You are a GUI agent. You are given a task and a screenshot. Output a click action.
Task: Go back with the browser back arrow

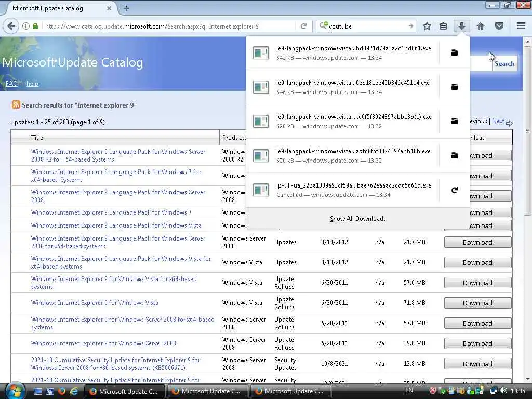point(11,26)
